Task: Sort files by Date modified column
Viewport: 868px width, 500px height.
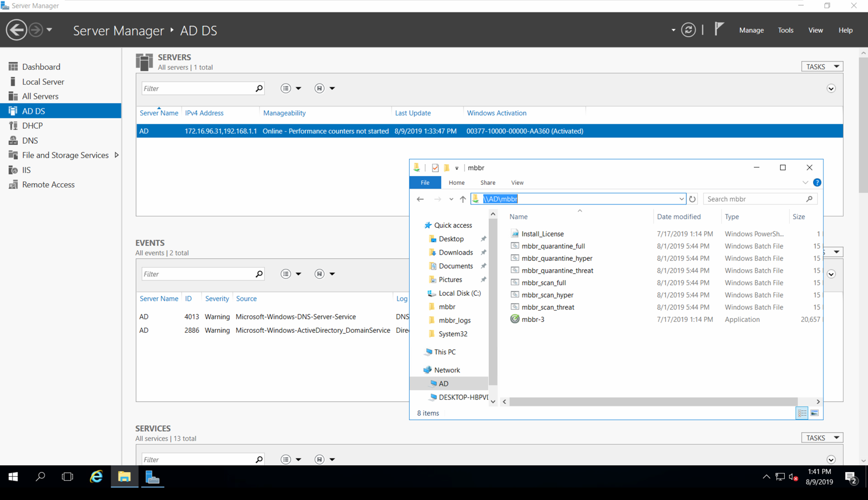Action: coord(679,217)
